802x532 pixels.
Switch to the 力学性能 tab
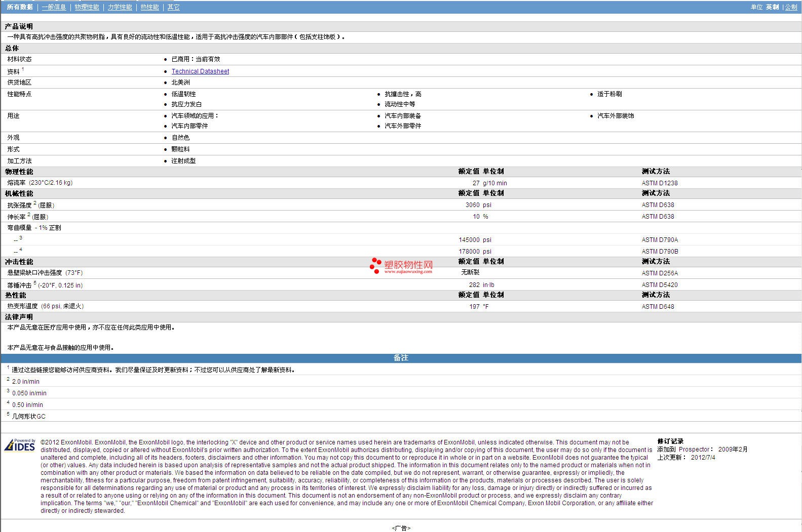(120, 7)
